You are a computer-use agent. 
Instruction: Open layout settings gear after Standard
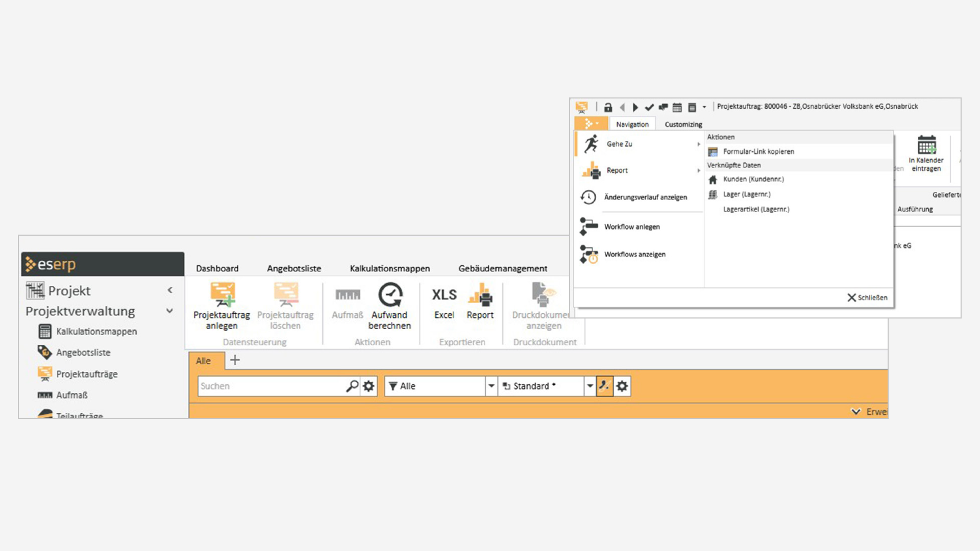(x=622, y=386)
